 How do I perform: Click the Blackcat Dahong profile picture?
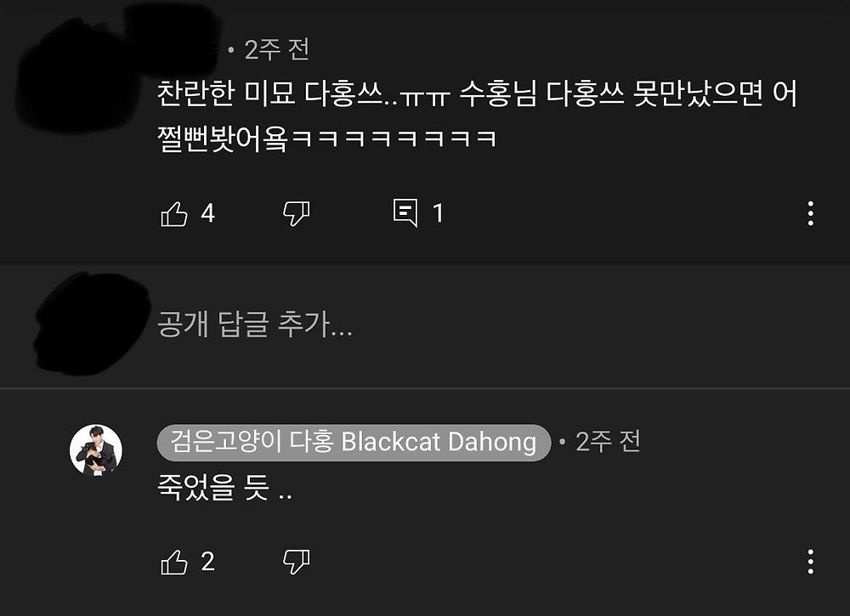[96, 450]
